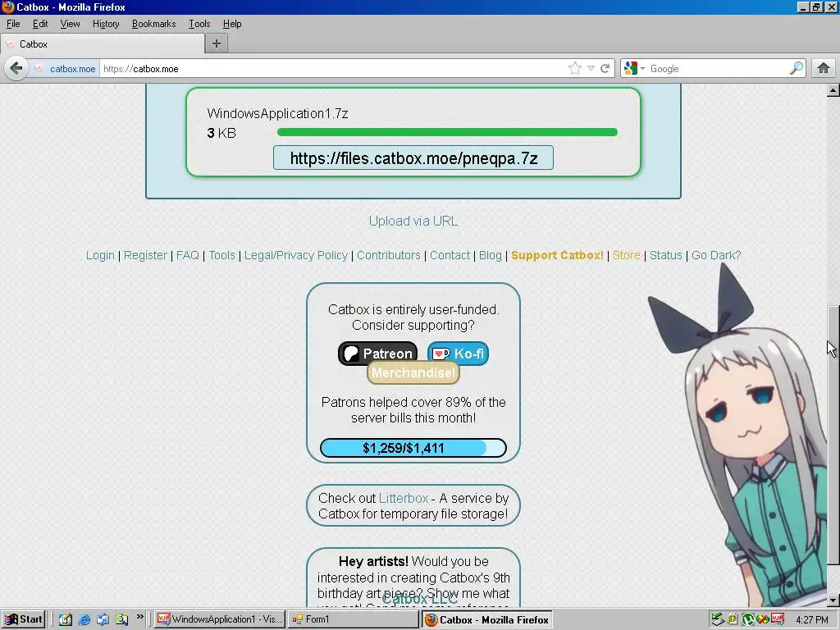Screen dimensions: 840x630
Task: Open the History menu
Action: coord(106,24)
